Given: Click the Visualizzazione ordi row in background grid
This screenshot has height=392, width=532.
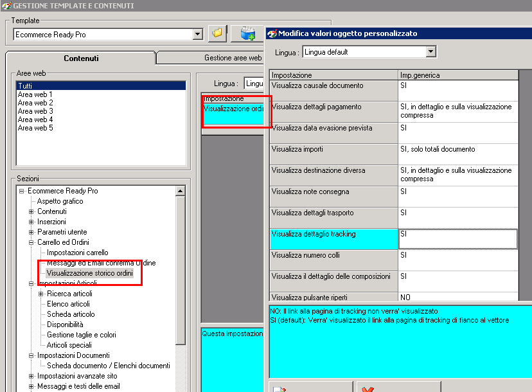Looking at the screenshot, I should [x=233, y=113].
